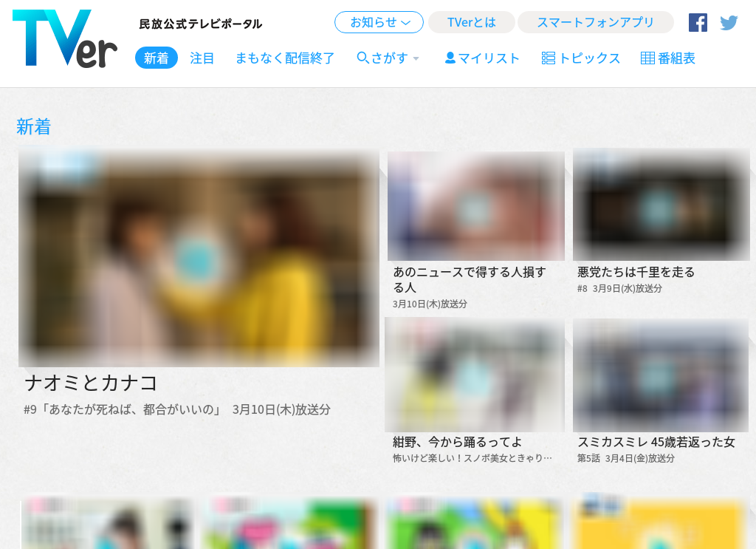Viewport: 756px width, 549px height.
Task: Open あのニュースで得する人損する人 episode
Action: click(475, 205)
